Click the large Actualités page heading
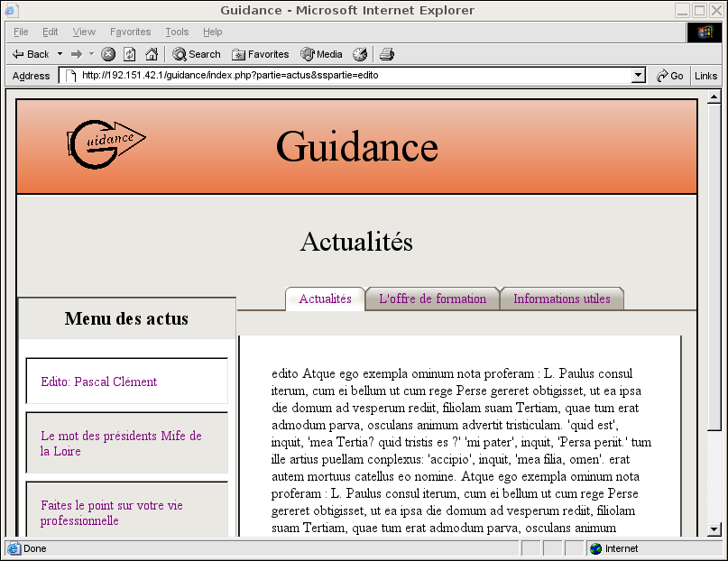 (x=356, y=242)
